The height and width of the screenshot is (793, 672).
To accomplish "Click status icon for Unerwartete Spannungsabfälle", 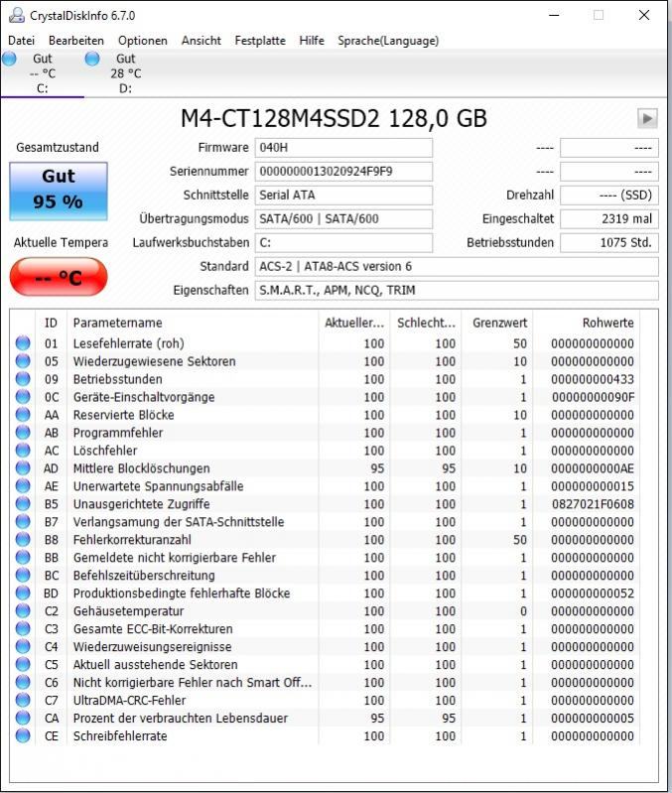I will 23,486.
